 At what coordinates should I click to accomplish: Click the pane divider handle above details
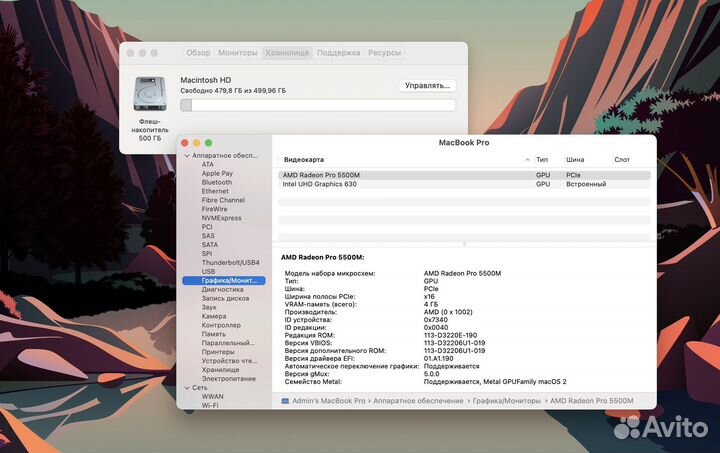464,244
